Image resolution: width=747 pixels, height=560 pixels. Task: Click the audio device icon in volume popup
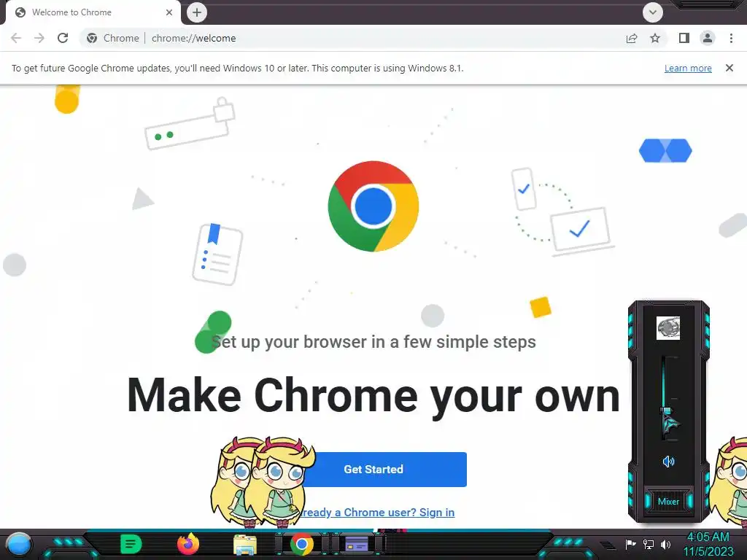[x=668, y=328]
